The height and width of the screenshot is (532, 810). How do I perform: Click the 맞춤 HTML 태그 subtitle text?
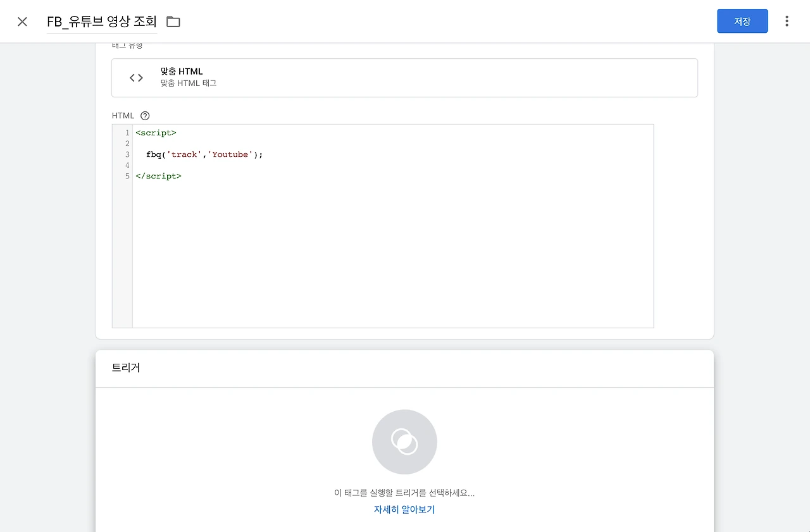tap(189, 84)
